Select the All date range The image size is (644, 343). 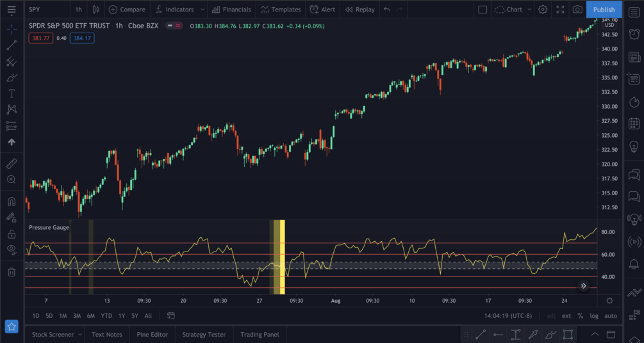[x=148, y=316]
